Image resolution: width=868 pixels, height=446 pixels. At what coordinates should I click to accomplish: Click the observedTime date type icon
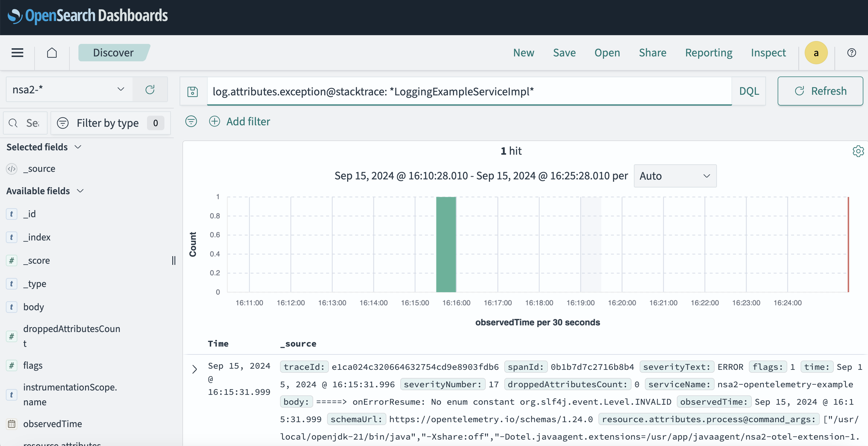(x=12, y=424)
